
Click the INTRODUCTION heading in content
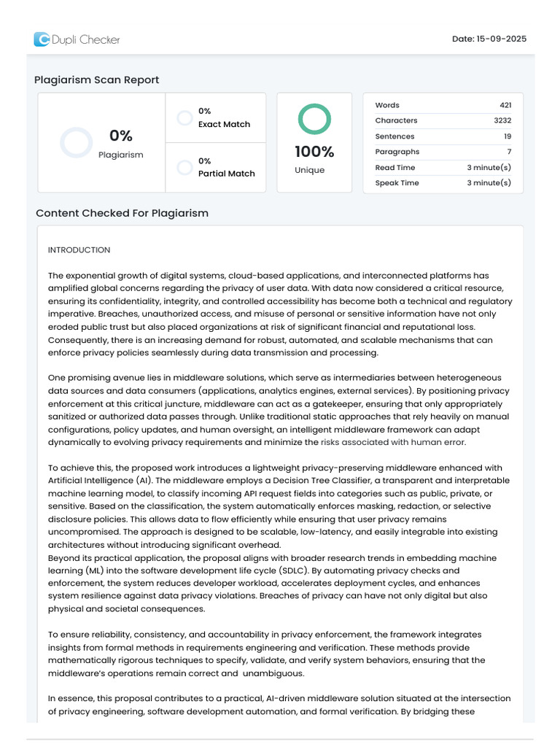pyautogui.click(x=79, y=250)
